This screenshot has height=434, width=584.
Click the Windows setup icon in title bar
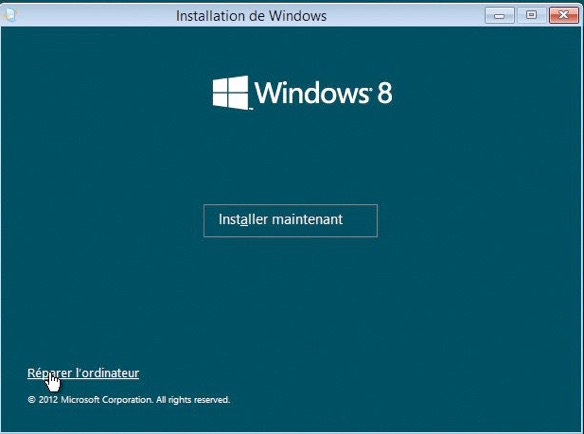(x=9, y=15)
